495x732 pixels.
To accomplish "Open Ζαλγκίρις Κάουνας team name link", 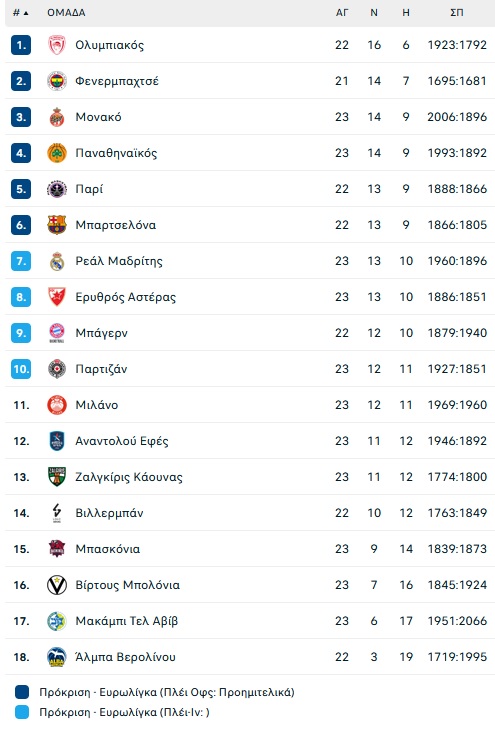I will click(x=129, y=477).
